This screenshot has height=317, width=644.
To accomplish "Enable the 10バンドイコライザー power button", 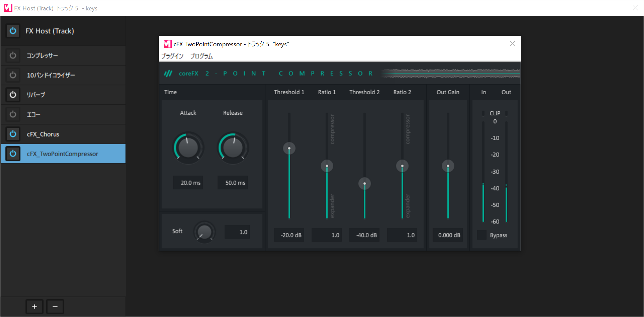I will (x=13, y=75).
